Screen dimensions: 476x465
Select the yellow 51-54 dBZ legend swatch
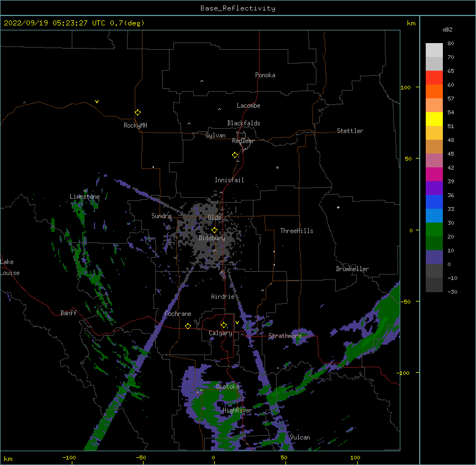click(434, 119)
